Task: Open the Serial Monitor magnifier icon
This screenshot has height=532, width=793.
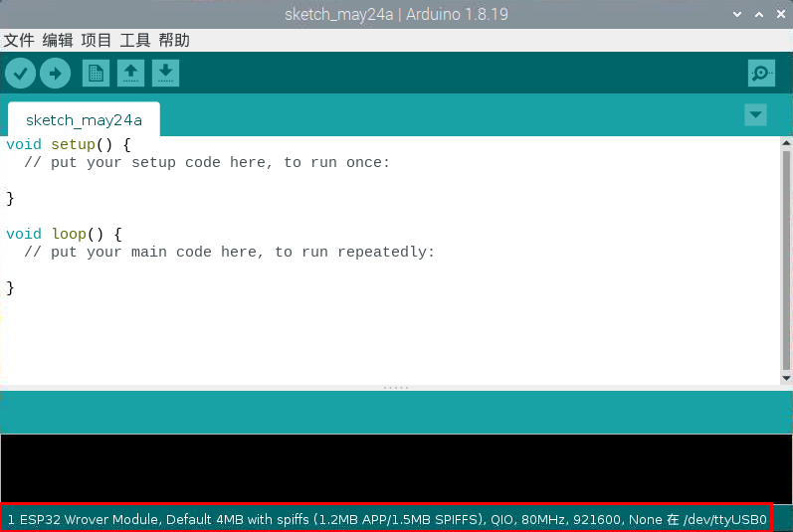Action: [761, 73]
